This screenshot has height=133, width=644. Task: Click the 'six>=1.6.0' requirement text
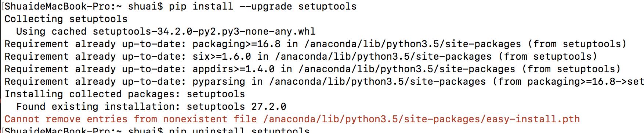coord(222,57)
